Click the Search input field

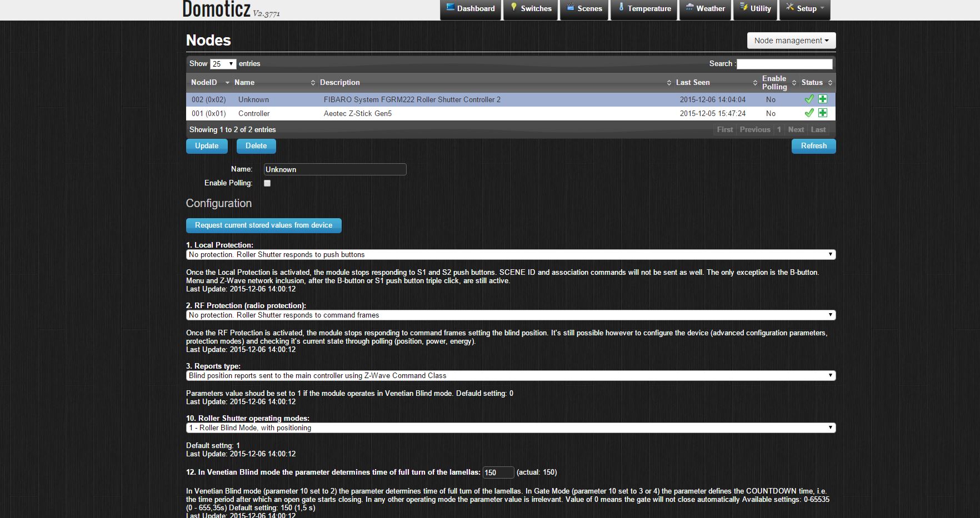click(x=784, y=64)
